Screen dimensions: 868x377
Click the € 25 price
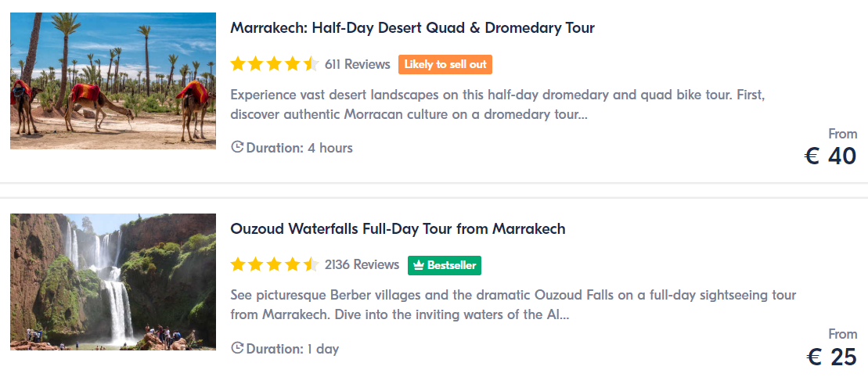pyautogui.click(x=831, y=357)
